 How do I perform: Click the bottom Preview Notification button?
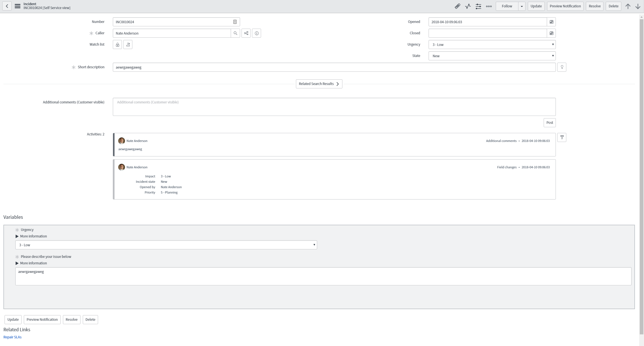pos(42,320)
